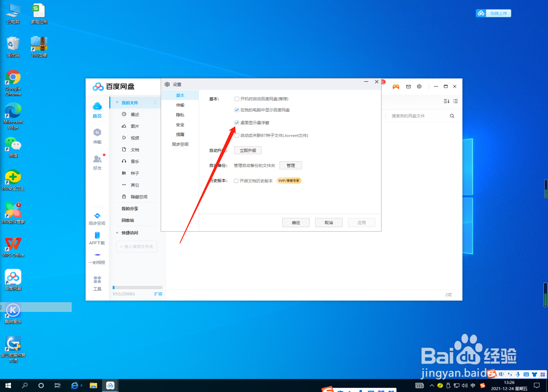Open the 我的文件 more options dots
Screen dimensions: 548x392
pyautogui.click(x=155, y=103)
